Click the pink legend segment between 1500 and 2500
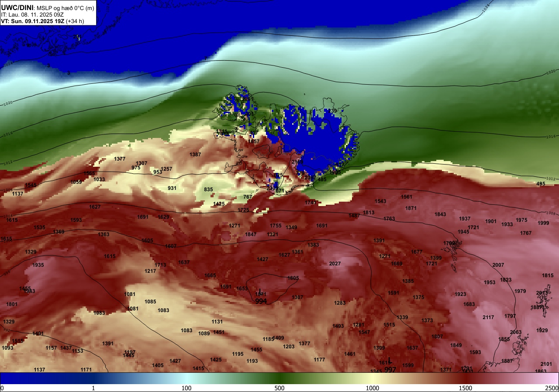 click(512, 378)
